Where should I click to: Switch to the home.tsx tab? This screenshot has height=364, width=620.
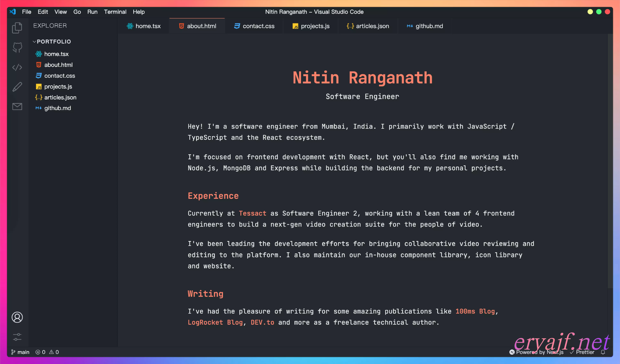(144, 26)
